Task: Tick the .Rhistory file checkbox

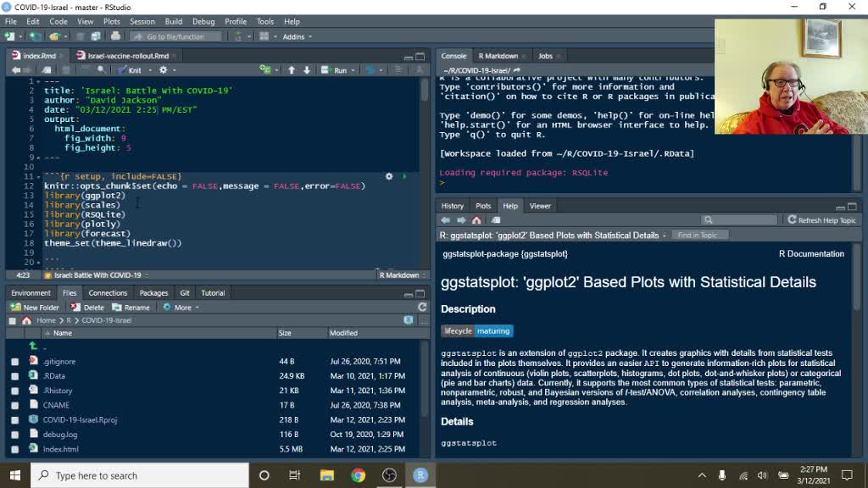Action: tap(15, 391)
